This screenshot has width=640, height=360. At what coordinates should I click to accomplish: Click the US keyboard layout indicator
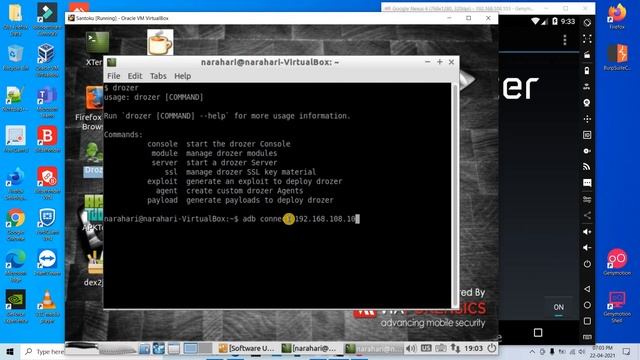click(426, 348)
